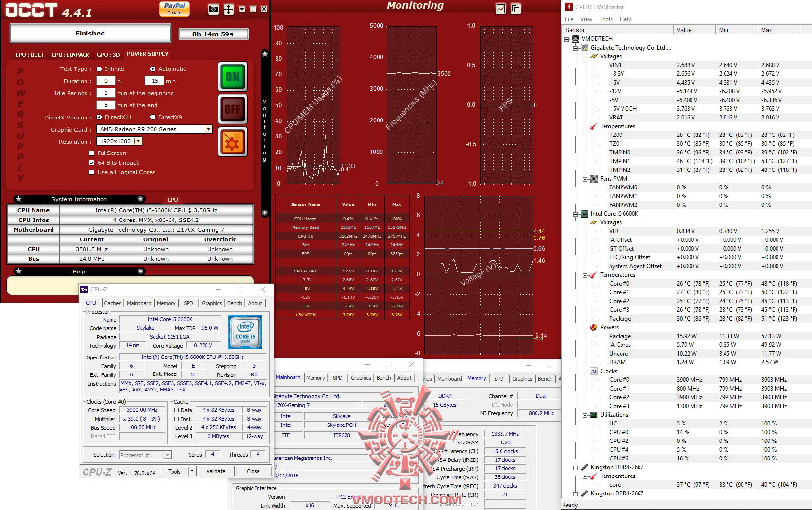Collapse the System Information panel arrow
The height and width of the screenshot is (510, 812).
coord(140,199)
